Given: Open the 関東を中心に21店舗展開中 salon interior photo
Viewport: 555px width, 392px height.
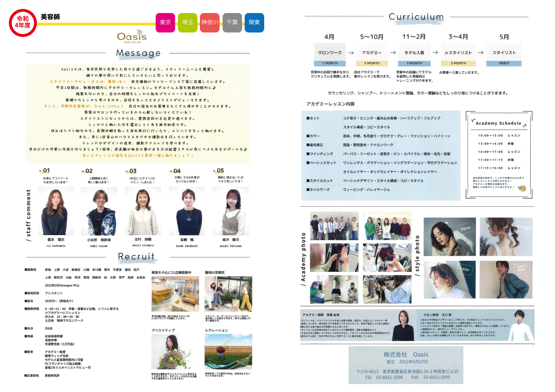Looking at the screenshot, I should pos(175,294).
